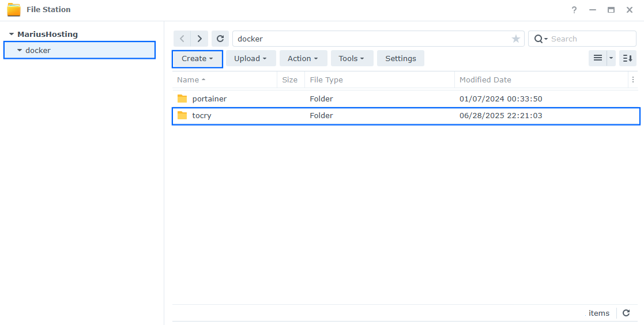This screenshot has height=325, width=644.
Task: Open column options three-dot menu
Action: [633, 80]
